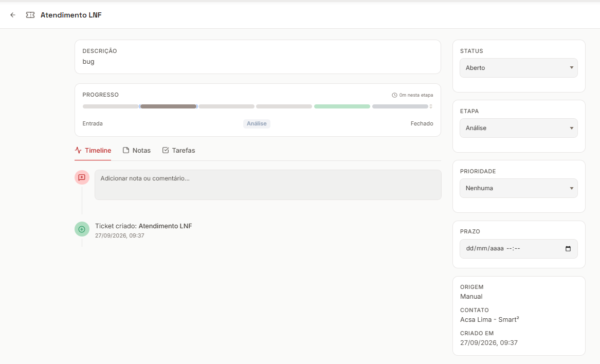The height and width of the screenshot is (364, 600).
Task: Click the "Ticket criado: Atendimento LNF" timeline entry
Action: coord(143,226)
